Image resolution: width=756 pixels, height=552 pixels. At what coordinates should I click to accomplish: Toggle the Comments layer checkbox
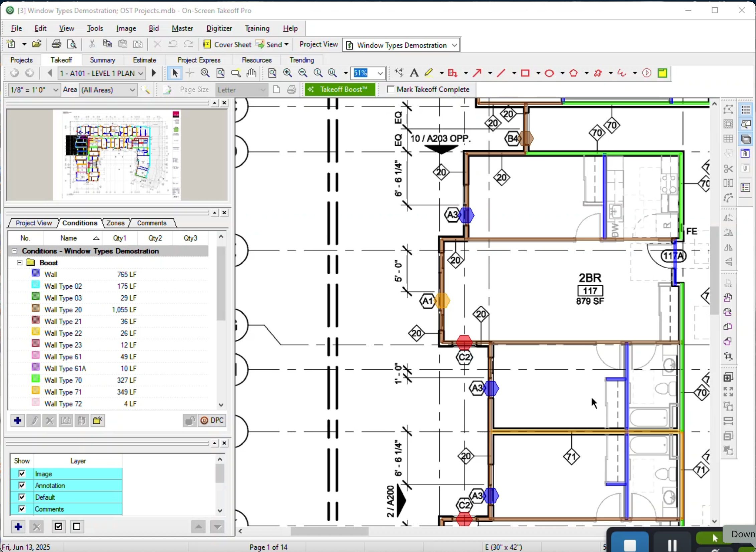[x=22, y=509]
